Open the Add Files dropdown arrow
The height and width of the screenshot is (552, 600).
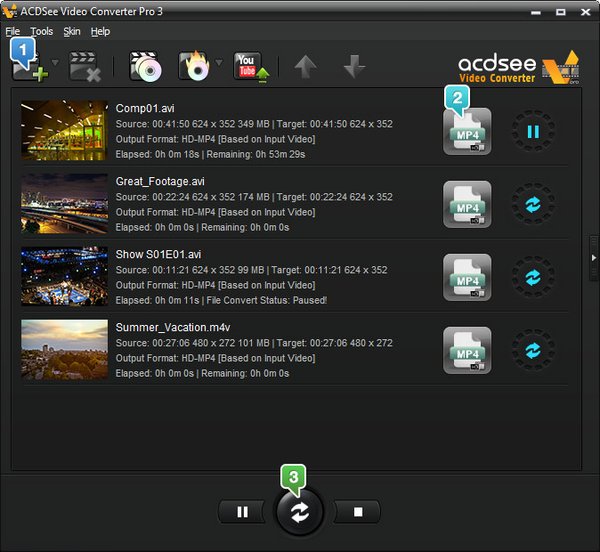tap(54, 64)
